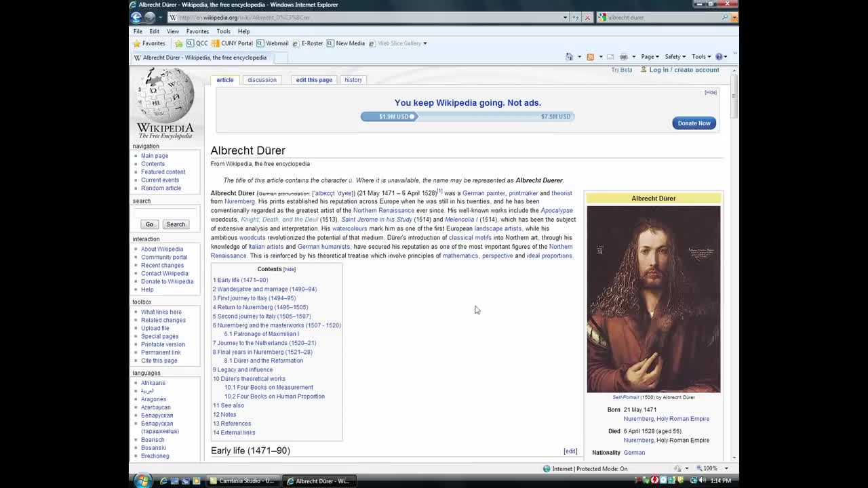Screen dimensions: 868x488
Task: Open the Edit menu
Action: coord(155,31)
